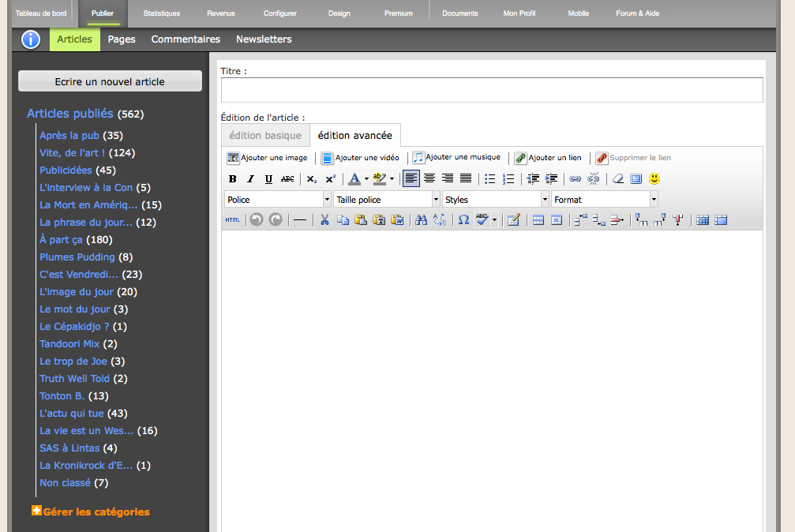Insert a horizontal rule

pos(300,220)
